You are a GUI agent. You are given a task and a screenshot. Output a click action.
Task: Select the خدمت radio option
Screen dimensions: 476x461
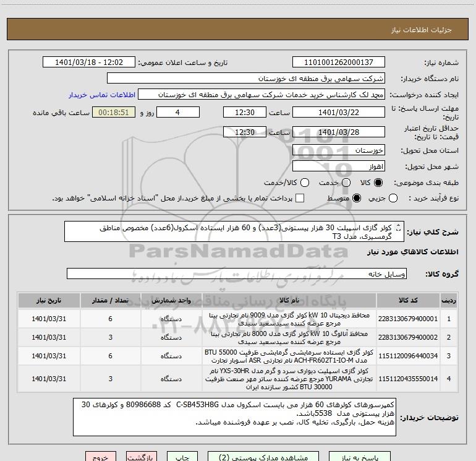346,183
